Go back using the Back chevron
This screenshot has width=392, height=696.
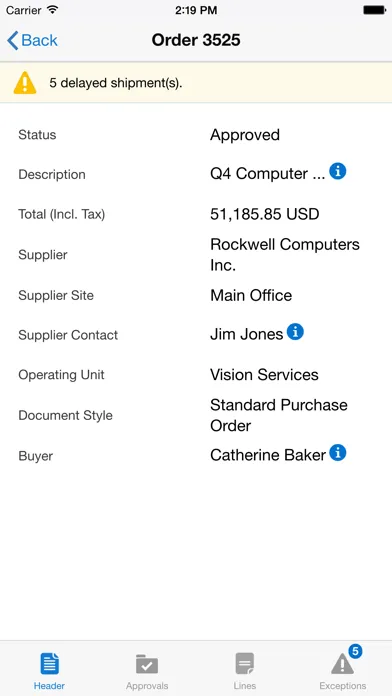(x=13, y=40)
